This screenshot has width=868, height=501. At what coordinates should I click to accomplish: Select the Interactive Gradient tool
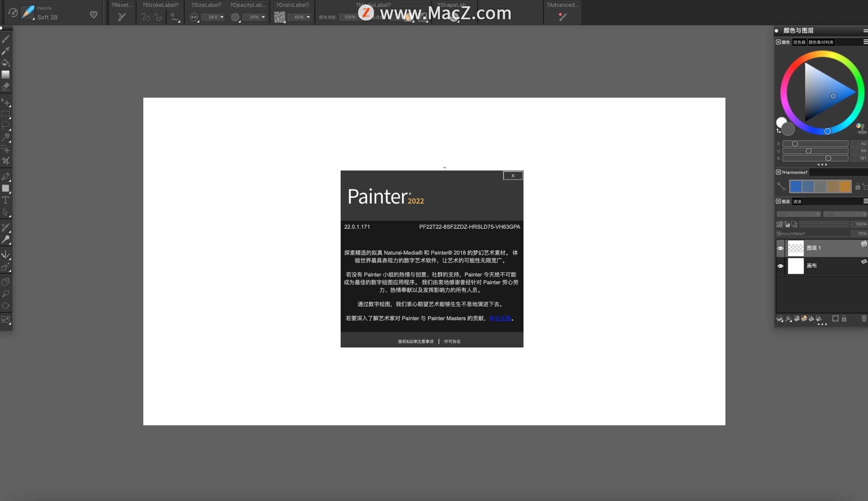click(x=5, y=75)
